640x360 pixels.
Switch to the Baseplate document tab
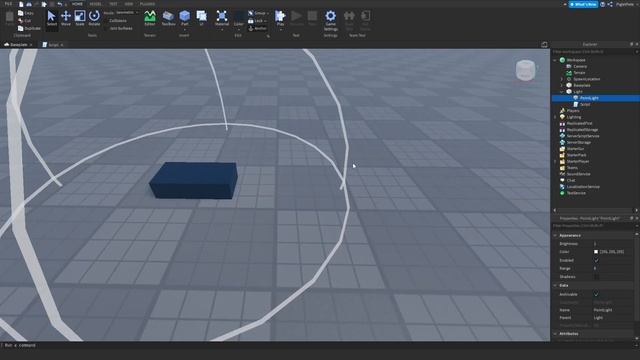click(x=18, y=45)
